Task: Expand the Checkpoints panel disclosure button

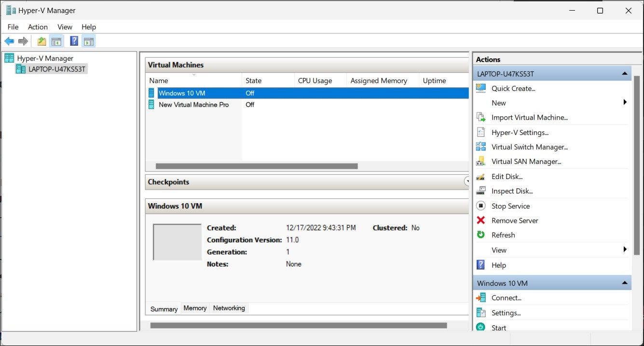Action: [466, 181]
